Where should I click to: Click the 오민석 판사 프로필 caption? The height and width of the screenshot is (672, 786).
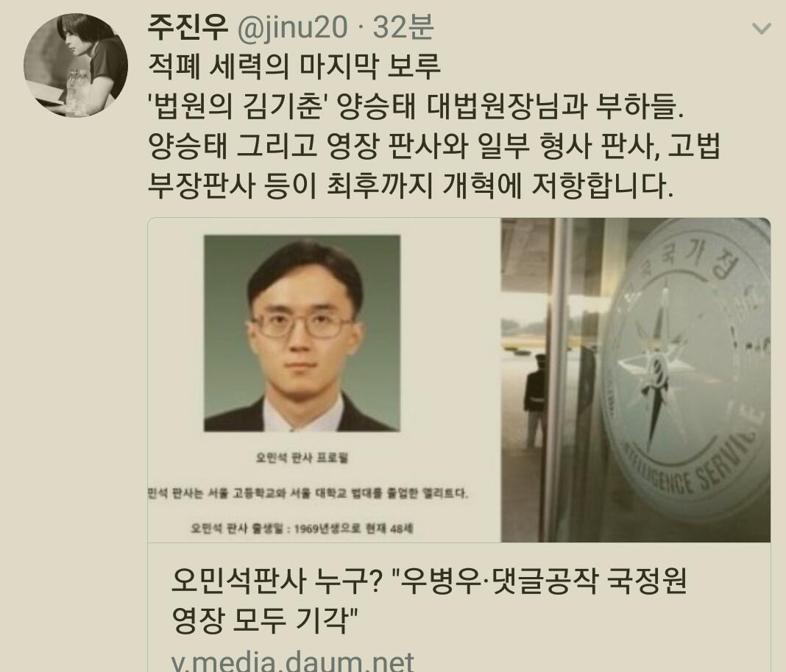click(x=302, y=457)
